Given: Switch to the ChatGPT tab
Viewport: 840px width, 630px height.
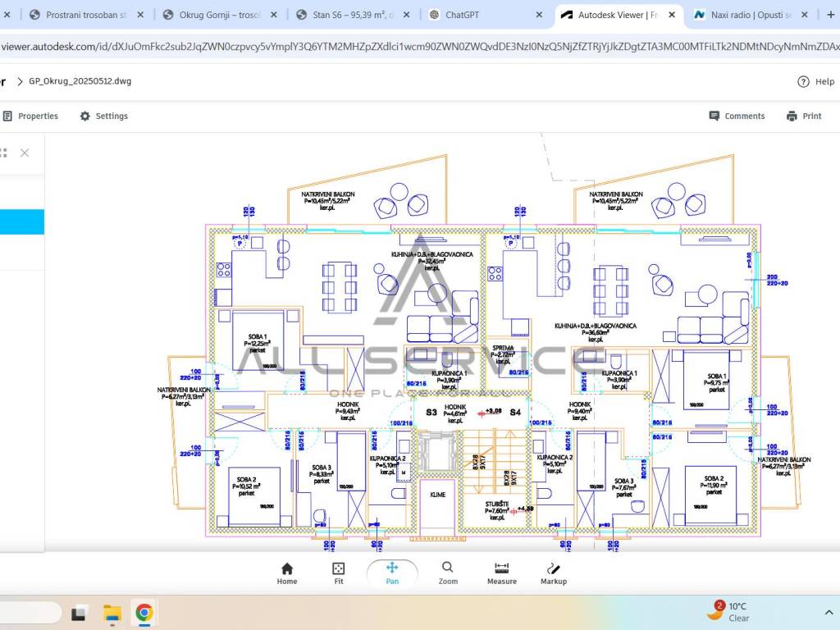Looking at the screenshot, I should (484, 15).
